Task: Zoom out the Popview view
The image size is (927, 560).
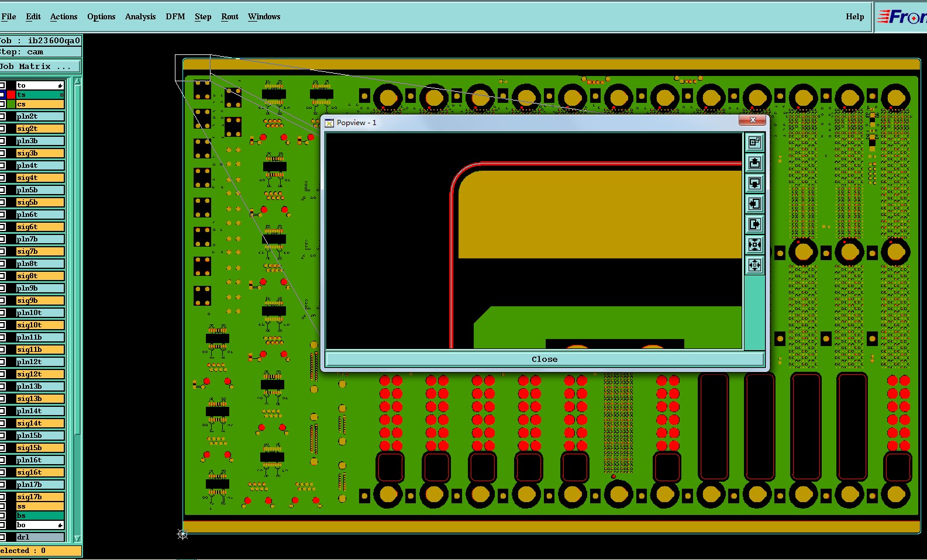Action: pos(754,265)
